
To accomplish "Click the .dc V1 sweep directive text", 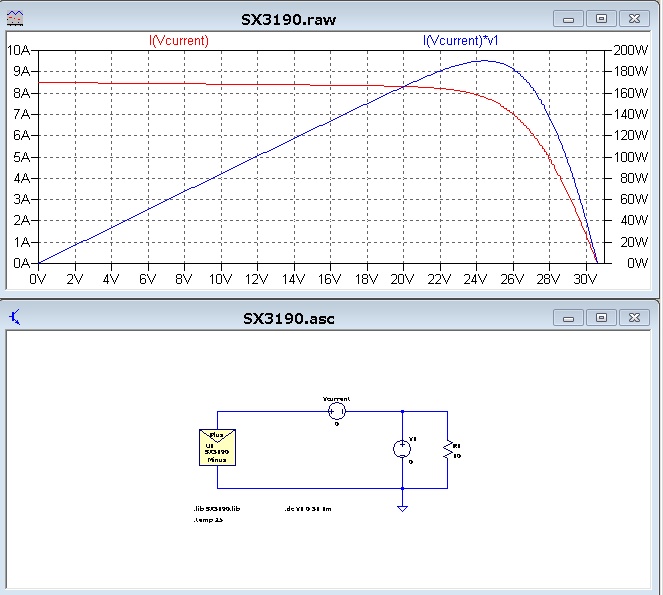I will [x=308, y=509].
